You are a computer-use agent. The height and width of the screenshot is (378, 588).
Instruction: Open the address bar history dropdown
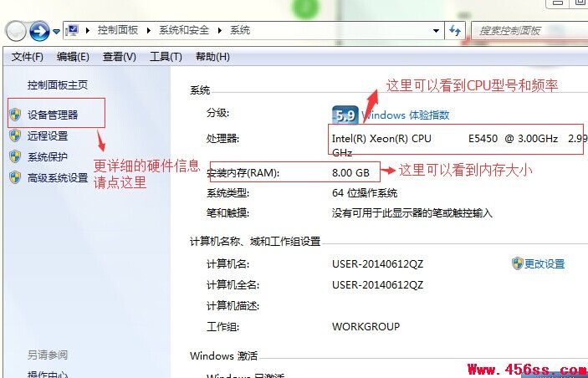point(436,31)
